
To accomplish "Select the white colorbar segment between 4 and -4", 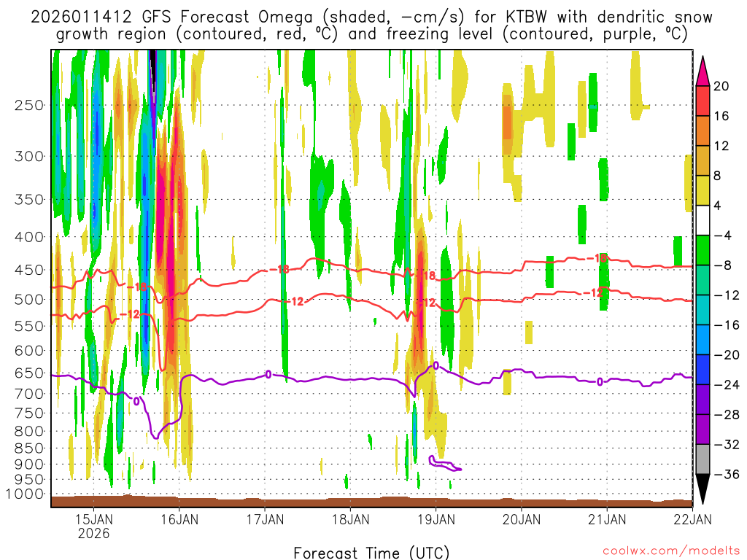I will [x=704, y=221].
